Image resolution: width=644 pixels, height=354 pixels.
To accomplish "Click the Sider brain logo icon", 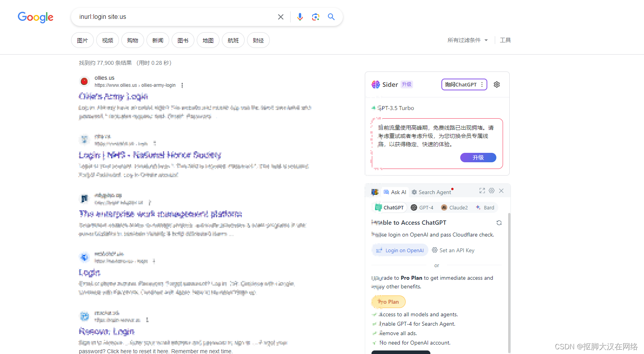I will pyautogui.click(x=376, y=84).
